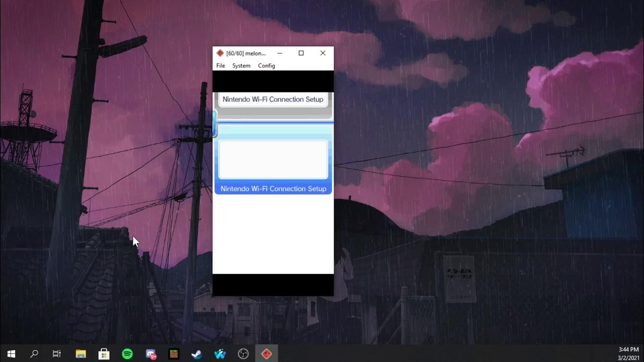Close the melonDS window

pyautogui.click(x=323, y=53)
